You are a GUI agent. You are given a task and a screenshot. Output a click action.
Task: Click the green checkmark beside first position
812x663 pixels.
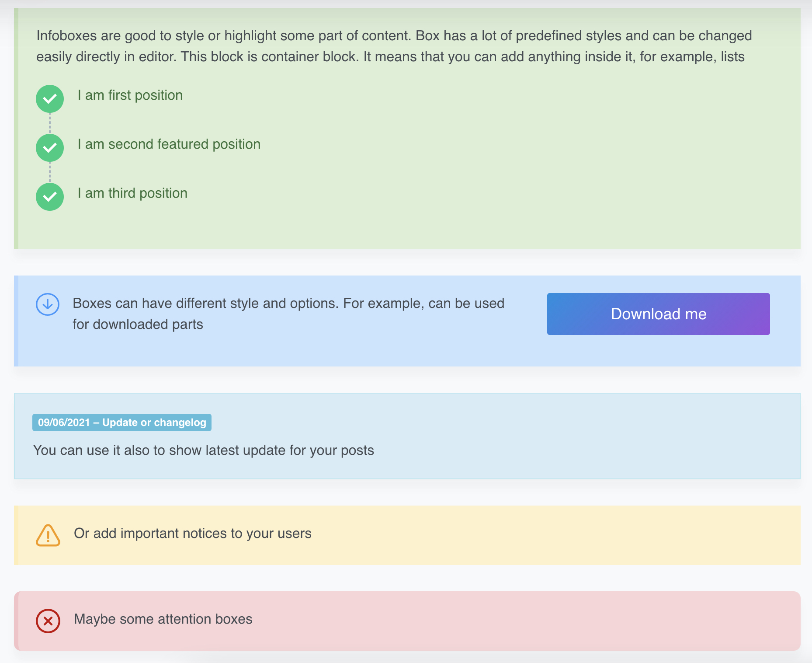point(50,99)
